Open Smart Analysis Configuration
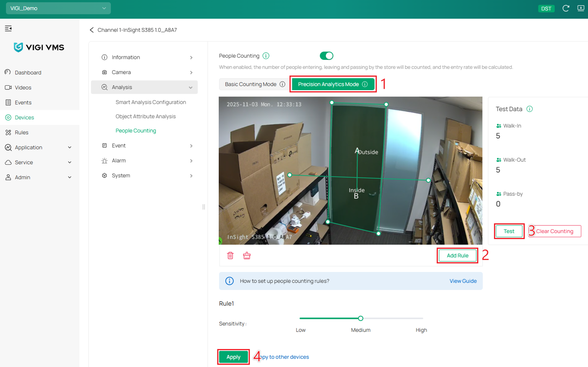This screenshot has height=367, width=588. coord(151,102)
